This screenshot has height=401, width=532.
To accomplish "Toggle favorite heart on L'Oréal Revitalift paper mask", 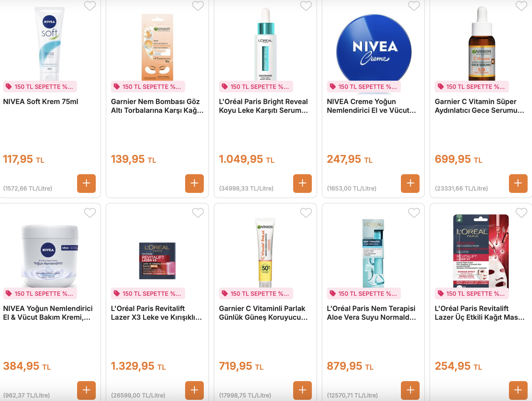I will pos(521,213).
